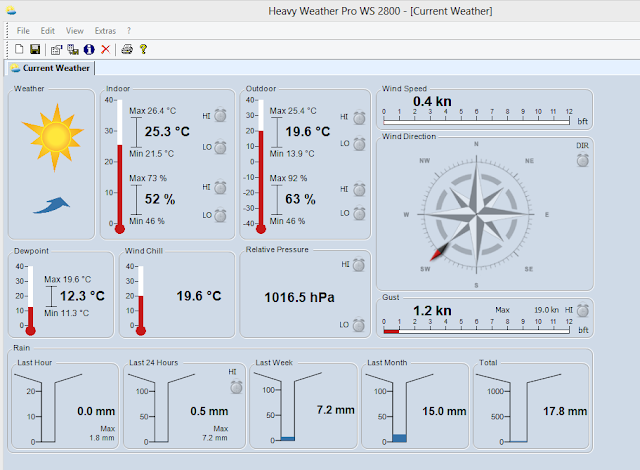
Task: Click the Indoor Min 21.5 °C label
Action: click(x=152, y=154)
